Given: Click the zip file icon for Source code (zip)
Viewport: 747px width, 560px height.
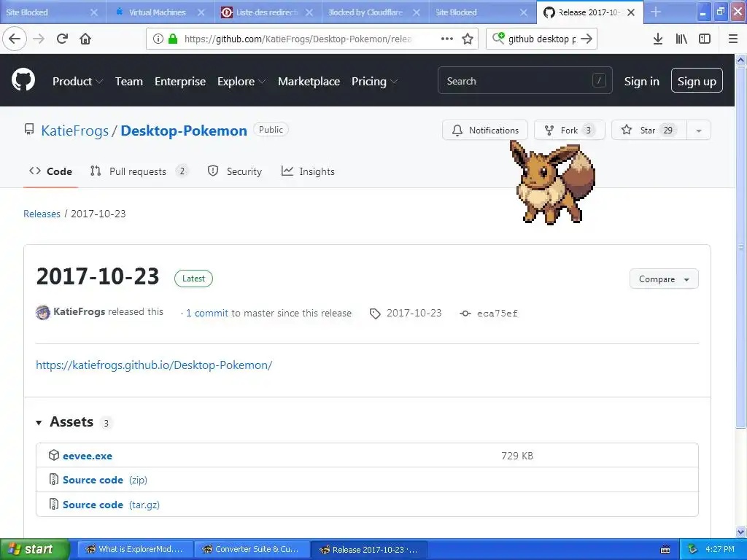Looking at the screenshot, I should point(54,480).
